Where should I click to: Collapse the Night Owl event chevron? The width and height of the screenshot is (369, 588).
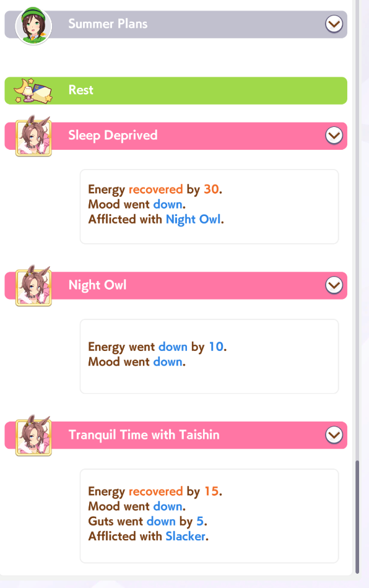[x=334, y=285]
